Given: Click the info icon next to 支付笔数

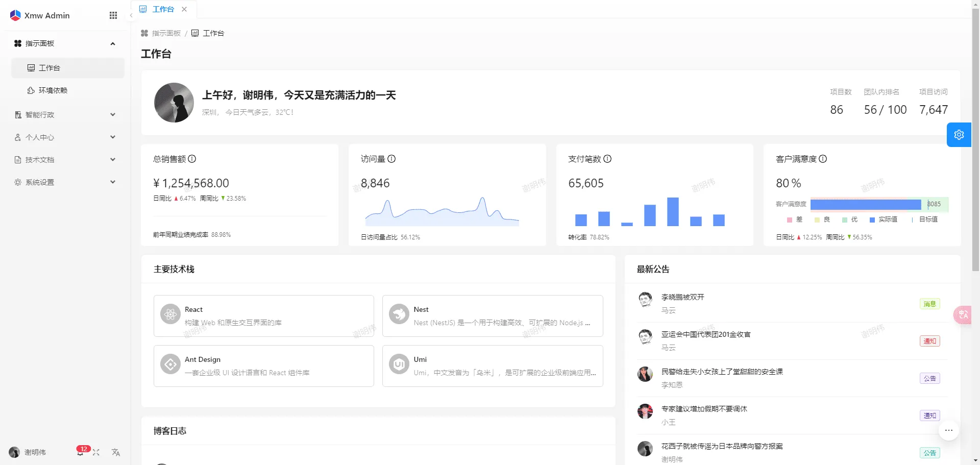Looking at the screenshot, I should (x=607, y=159).
